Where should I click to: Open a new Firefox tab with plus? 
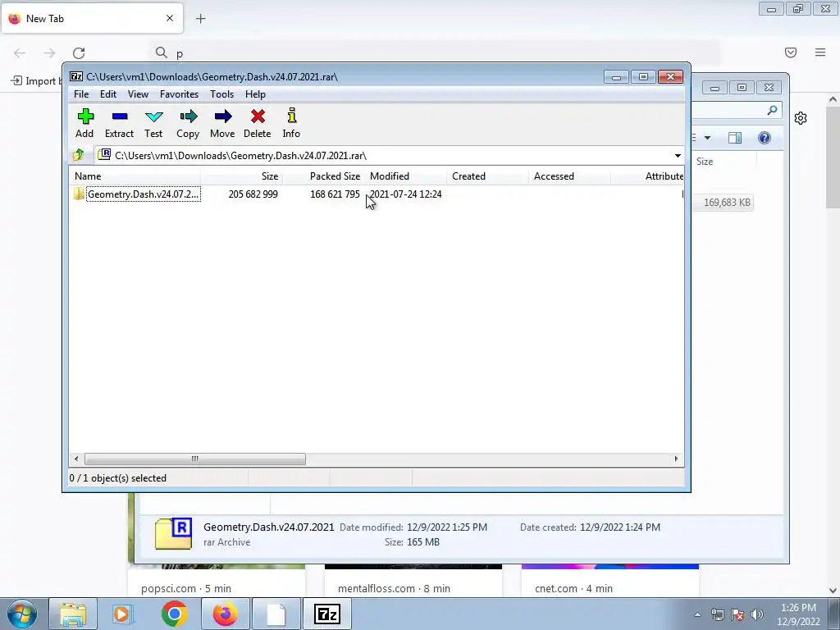(x=200, y=19)
